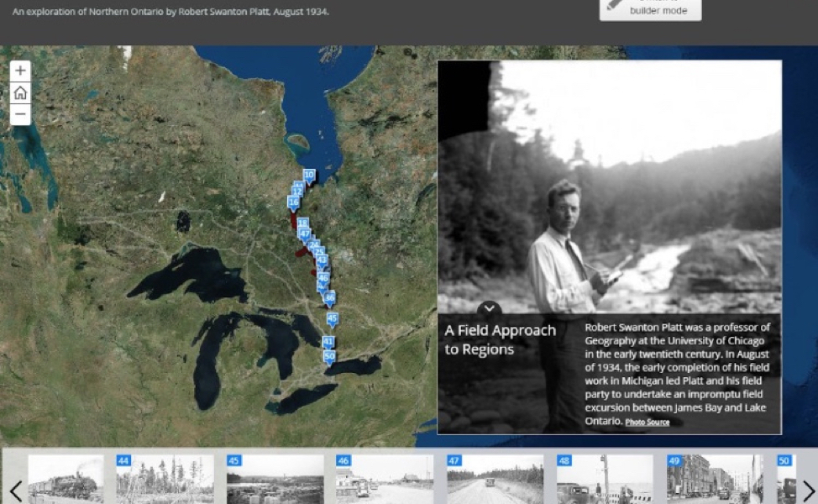Switch to builder mode
The width and height of the screenshot is (818, 504).
(x=649, y=9)
